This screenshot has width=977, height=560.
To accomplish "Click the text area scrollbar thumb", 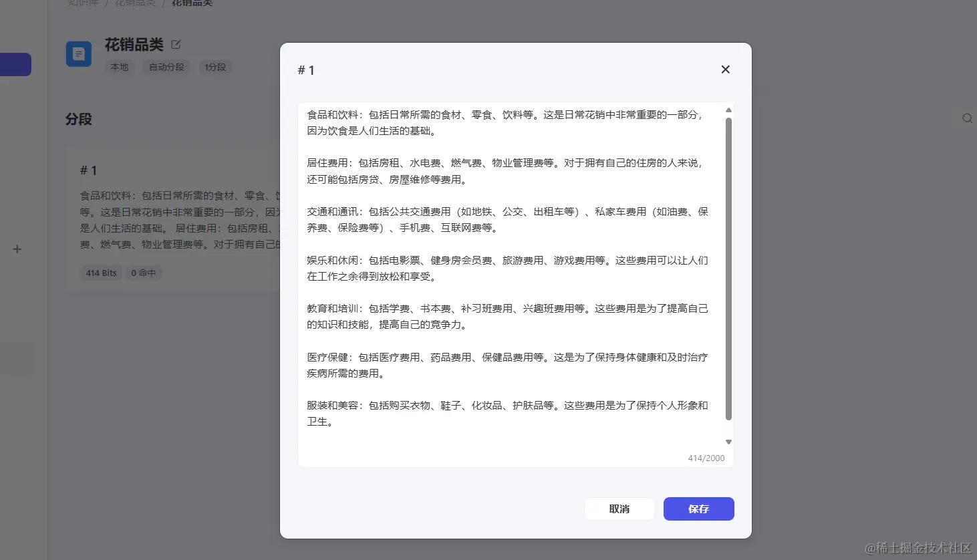I will (728, 269).
